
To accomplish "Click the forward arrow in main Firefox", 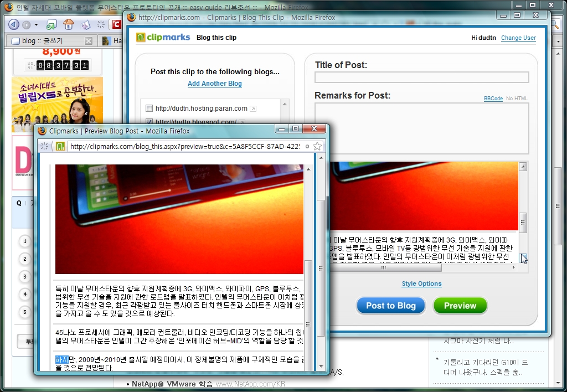I will (x=27, y=25).
